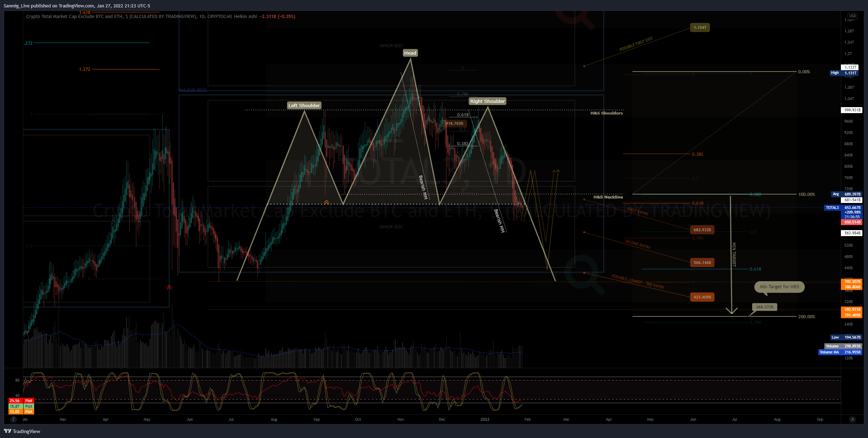Image resolution: width=868 pixels, height=438 pixels.
Task: Select the Head pattern label
Action: point(410,53)
